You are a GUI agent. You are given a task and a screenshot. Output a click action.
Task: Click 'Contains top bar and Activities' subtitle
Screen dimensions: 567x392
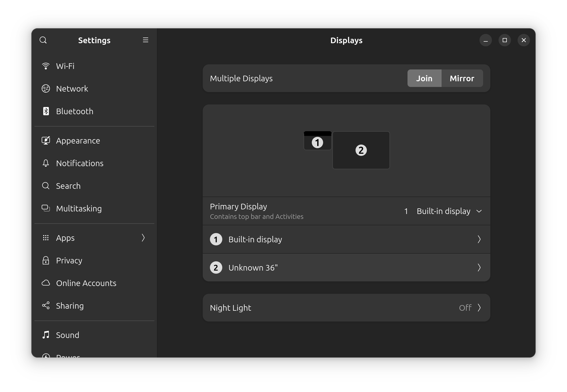click(256, 217)
